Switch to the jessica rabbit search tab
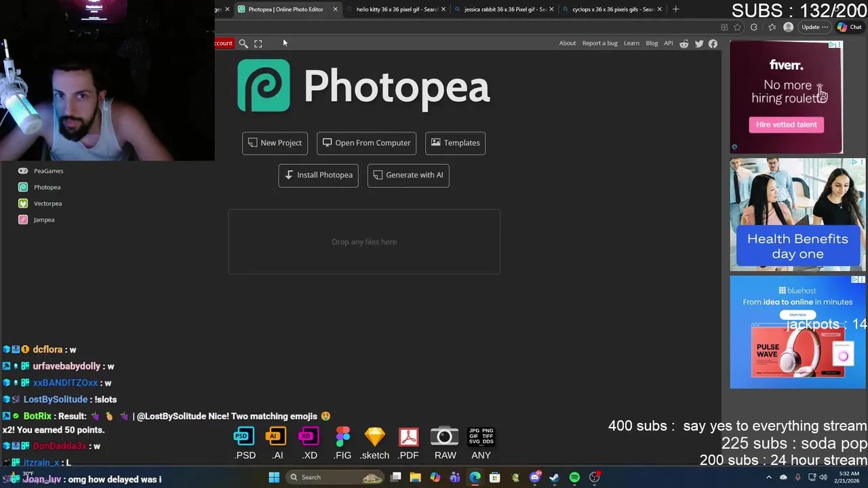Screen dimensions: 868x488 click(505, 9)
